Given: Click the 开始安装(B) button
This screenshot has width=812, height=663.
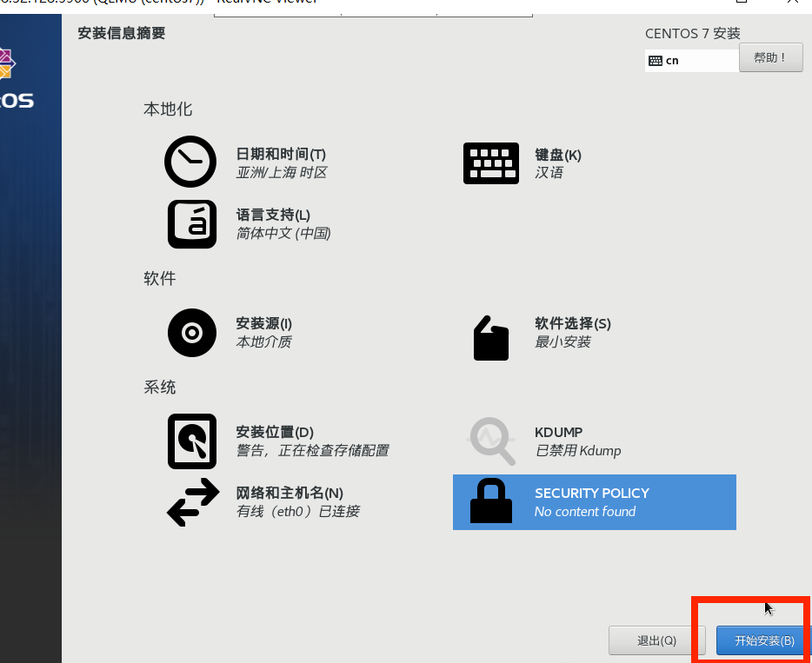Looking at the screenshot, I should click(x=762, y=640).
